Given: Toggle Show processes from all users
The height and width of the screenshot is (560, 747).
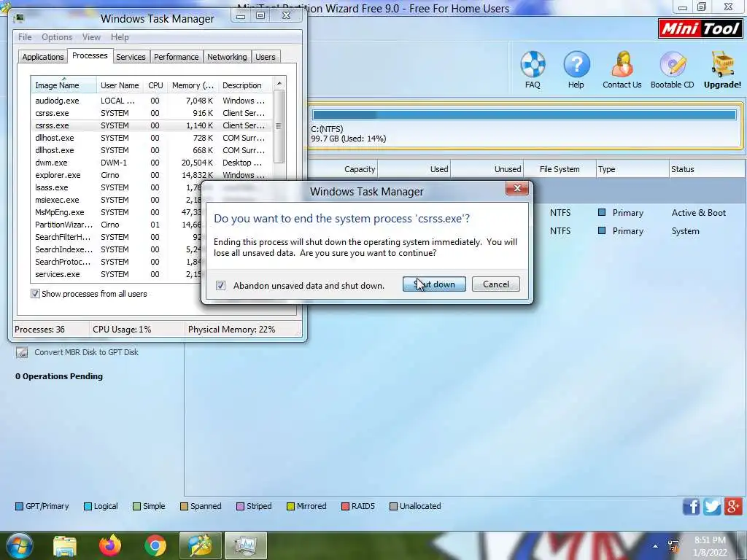Looking at the screenshot, I should click(x=35, y=294).
